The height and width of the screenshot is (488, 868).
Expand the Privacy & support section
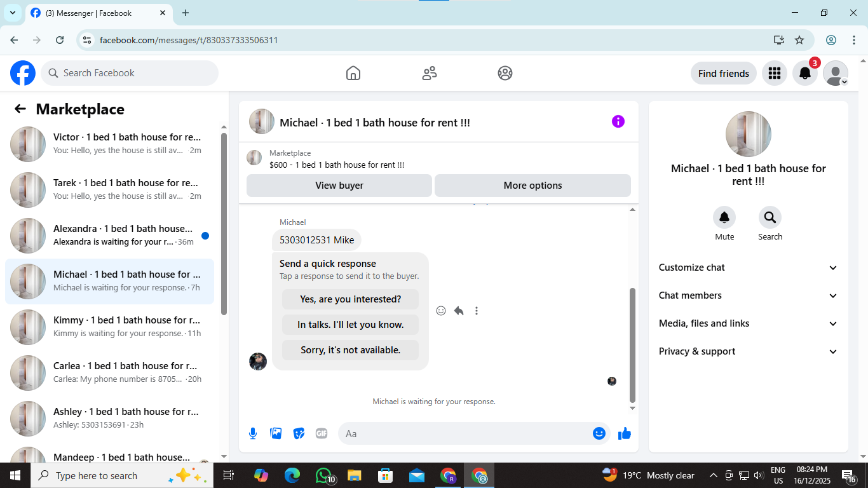click(749, 351)
